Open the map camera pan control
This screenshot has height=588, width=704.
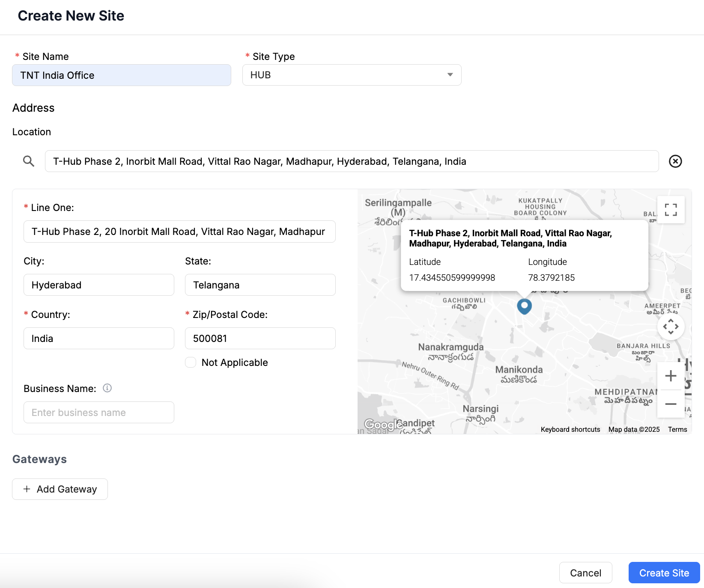[x=671, y=327]
